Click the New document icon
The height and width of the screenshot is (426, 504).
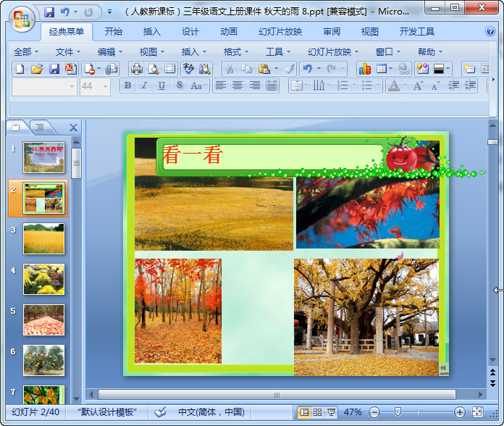pyautogui.click(x=20, y=69)
